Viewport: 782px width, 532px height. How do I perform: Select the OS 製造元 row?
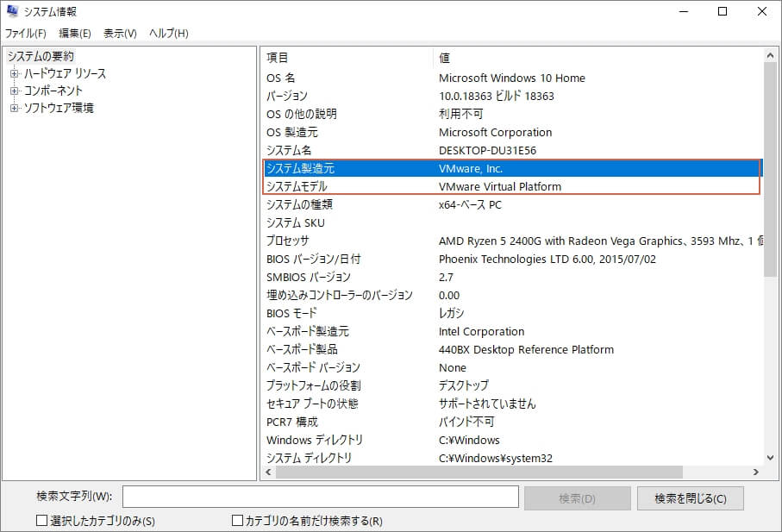click(512, 133)
